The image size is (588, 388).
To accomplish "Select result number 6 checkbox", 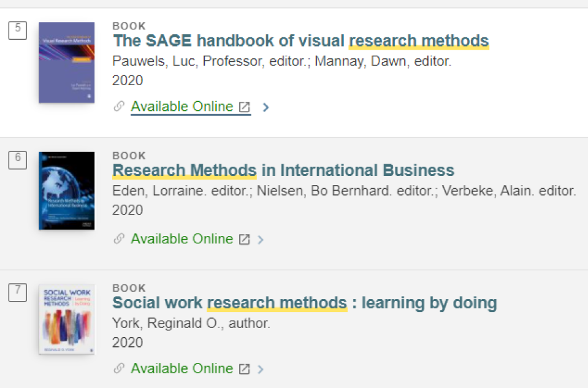I will (x=18, y=160).
